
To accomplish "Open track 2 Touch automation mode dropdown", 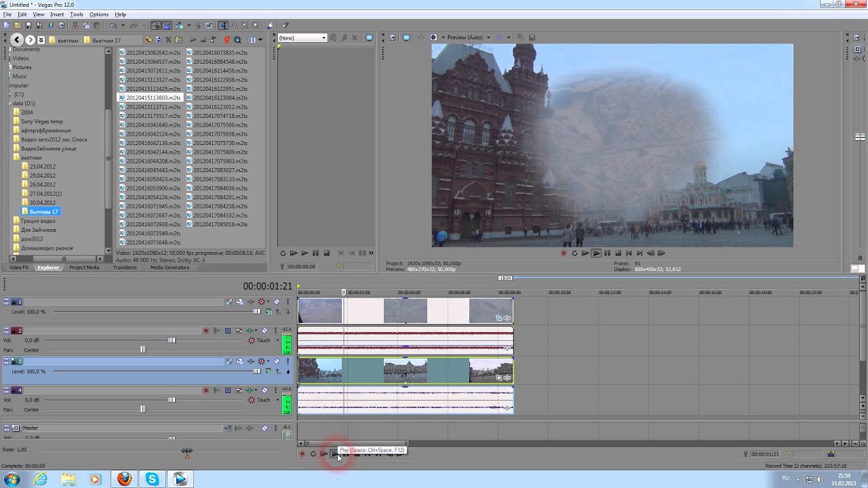I will tap(277, 340).
